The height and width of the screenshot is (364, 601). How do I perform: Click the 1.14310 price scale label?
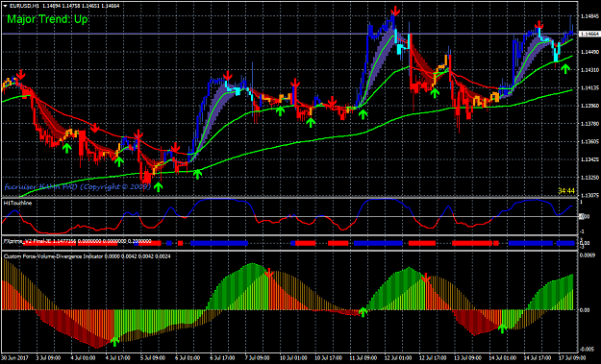point(589,70)
